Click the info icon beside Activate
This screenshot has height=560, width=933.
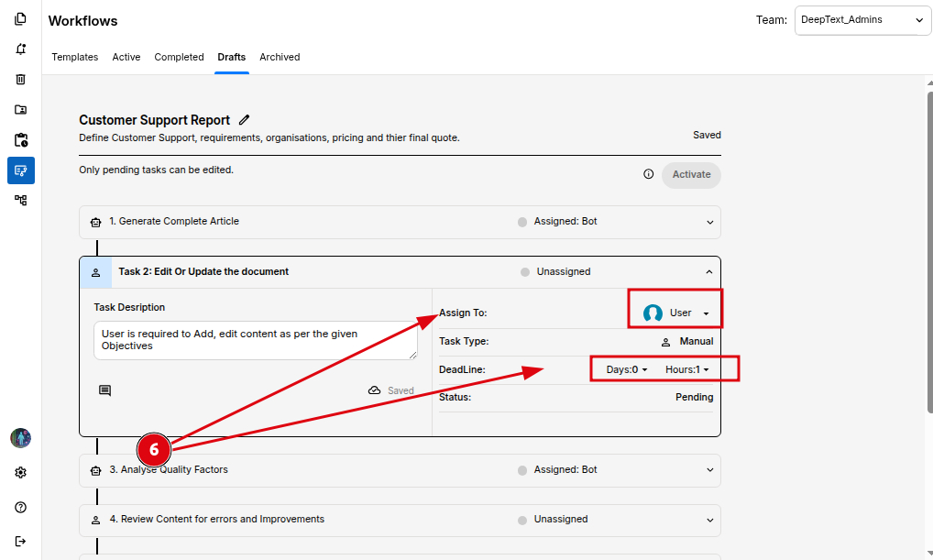(x=648, y=174)
